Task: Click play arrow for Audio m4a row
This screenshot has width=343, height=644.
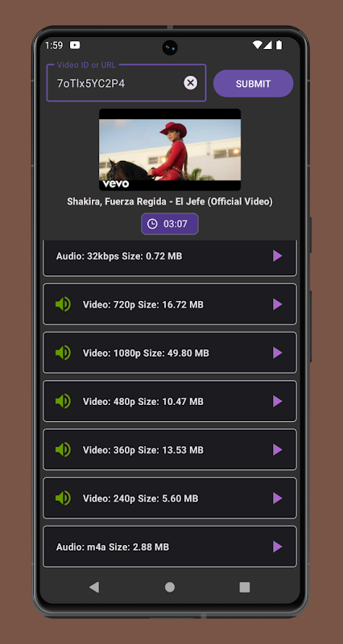Action: (278, 547)
